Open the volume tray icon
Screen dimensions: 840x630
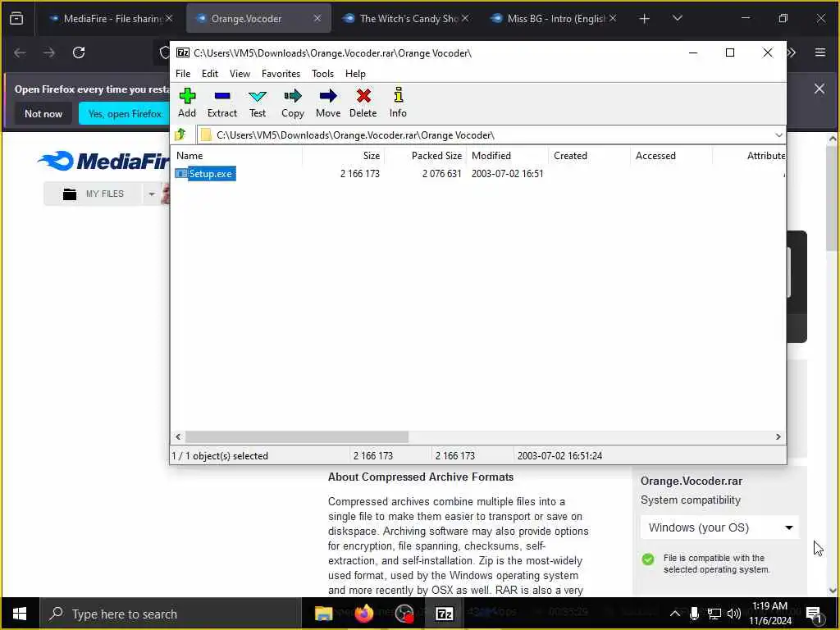point(734,614)
